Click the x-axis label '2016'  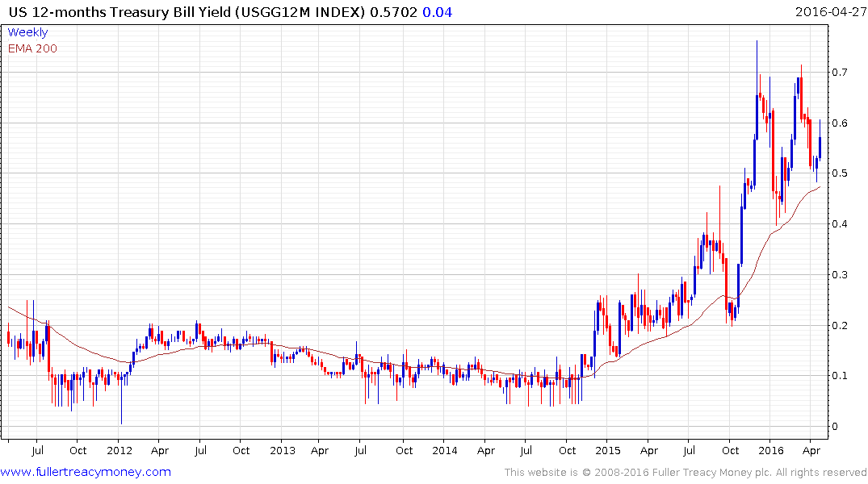pos(770,450)
